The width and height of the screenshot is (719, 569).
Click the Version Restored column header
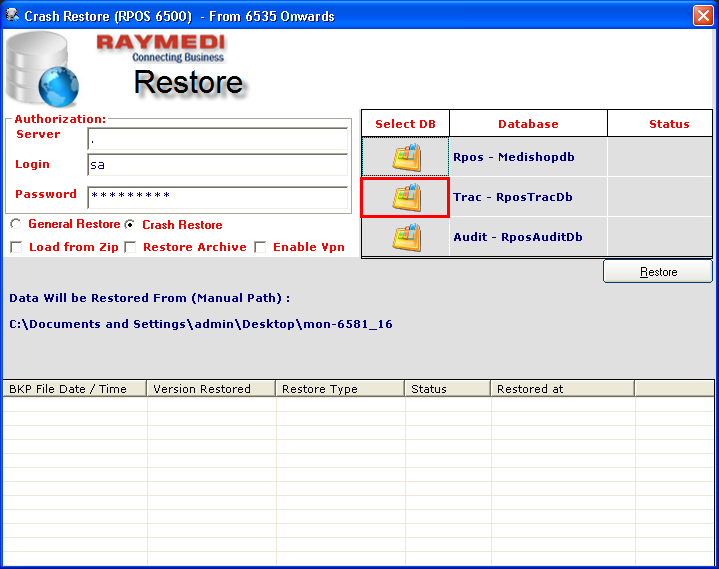click(211, 389)
